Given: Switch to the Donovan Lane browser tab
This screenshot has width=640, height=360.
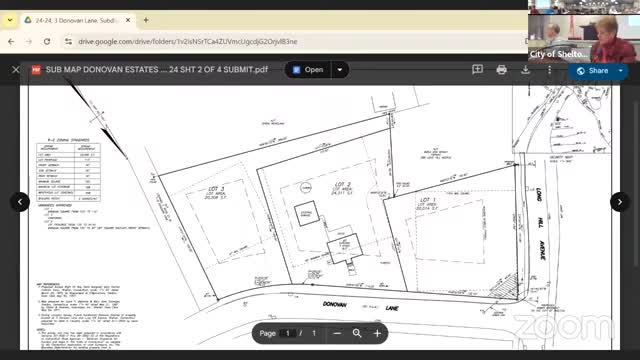Looking at the screenshot, I should coord(77,20).
